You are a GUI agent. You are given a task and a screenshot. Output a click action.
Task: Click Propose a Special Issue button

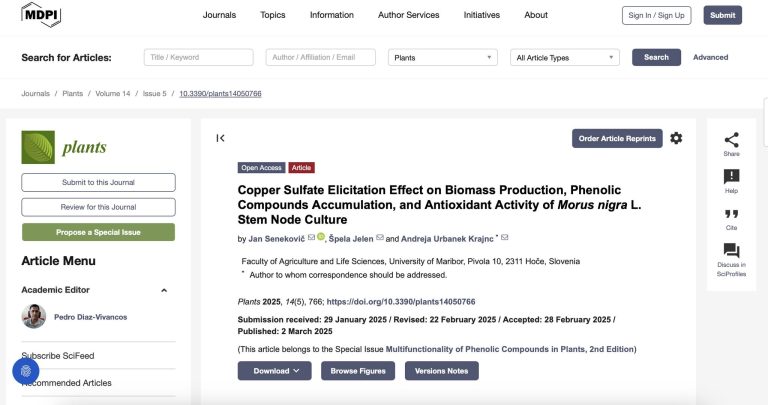pyautogui.click(x=98, y=232)
